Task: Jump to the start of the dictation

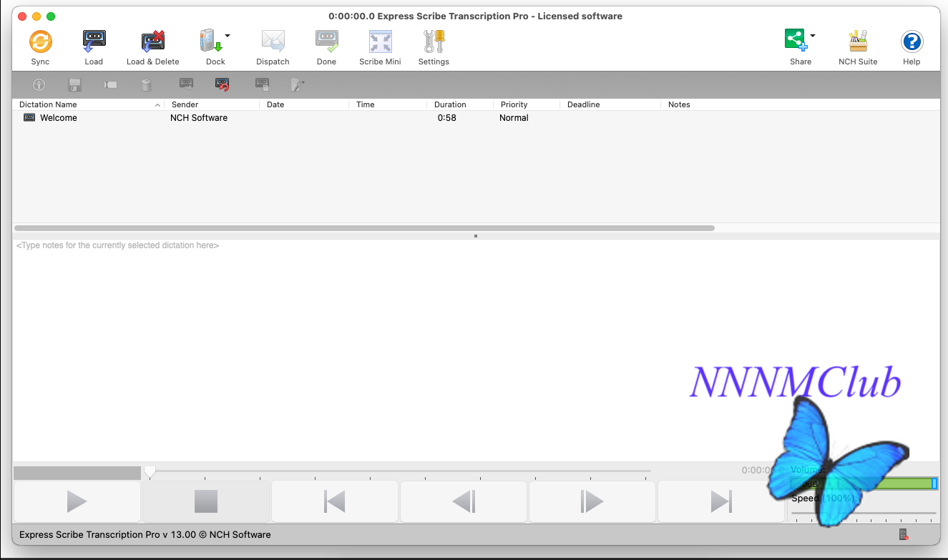Action: (335, 501)
